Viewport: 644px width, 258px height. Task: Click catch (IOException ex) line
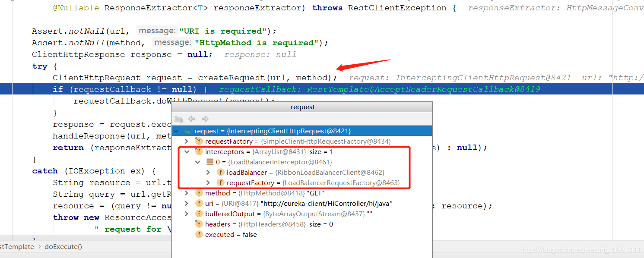pyautogui.click(x=94, y=171)
